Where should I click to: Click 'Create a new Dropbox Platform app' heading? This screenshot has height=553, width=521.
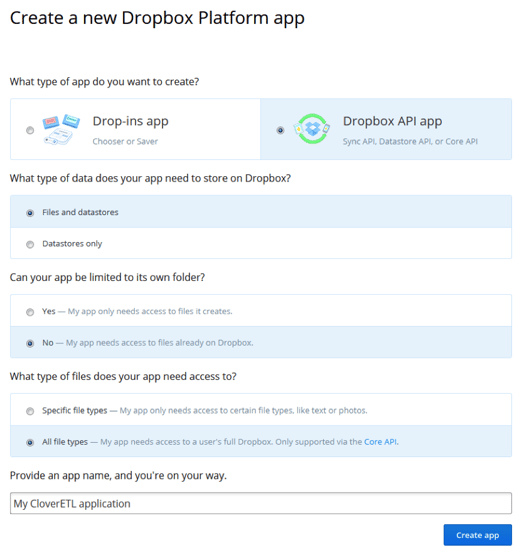(x=157, y=18)
